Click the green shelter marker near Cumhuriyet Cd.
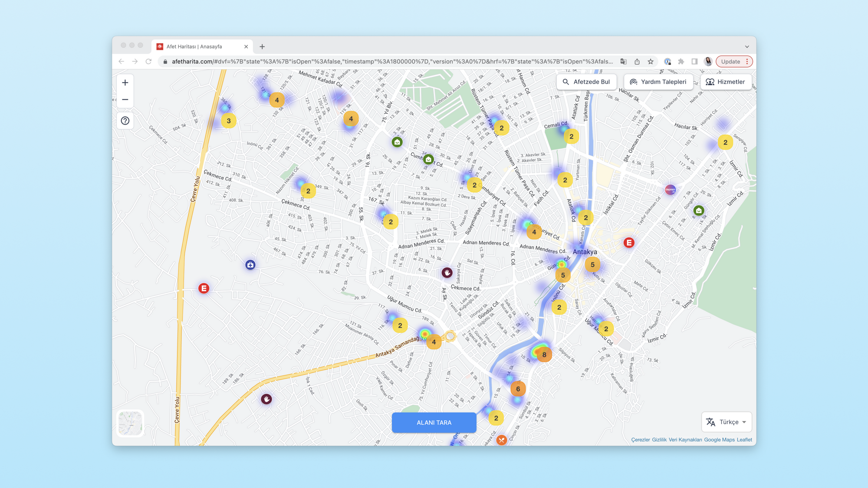Viewport: 868px width, 488px height. pyautogui.click(x=428, y=159)
